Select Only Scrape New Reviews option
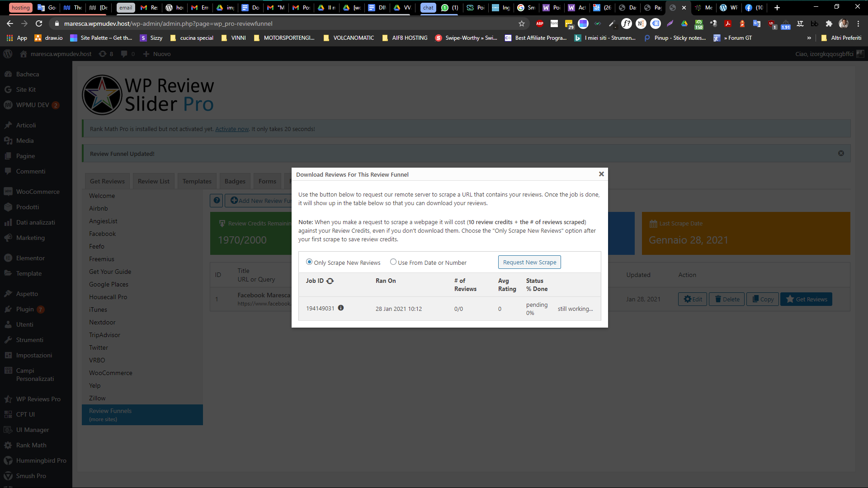868x488 pixels. [309, 262]
